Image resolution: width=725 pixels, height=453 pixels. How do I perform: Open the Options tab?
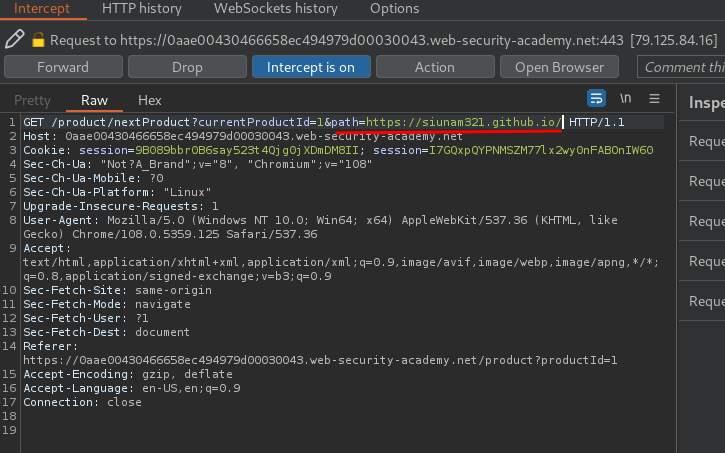coord(394,8)
